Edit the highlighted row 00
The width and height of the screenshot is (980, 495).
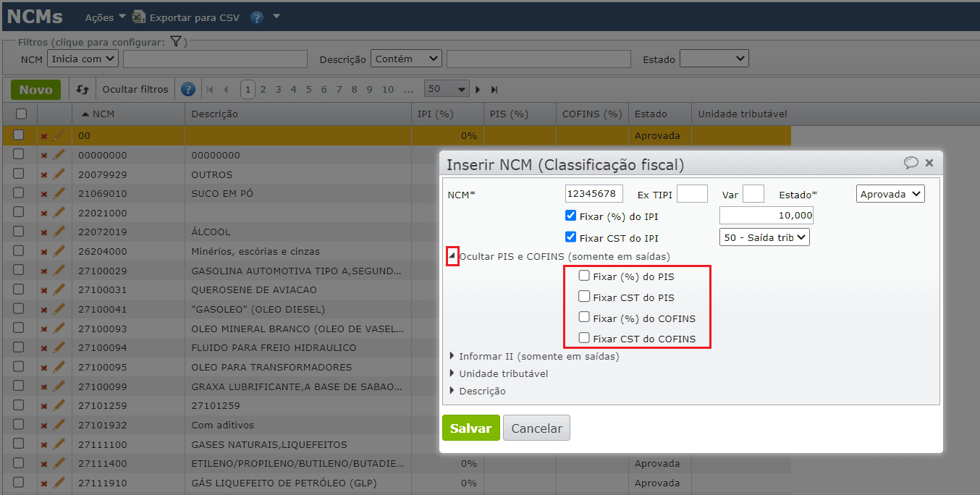(59, 135)
